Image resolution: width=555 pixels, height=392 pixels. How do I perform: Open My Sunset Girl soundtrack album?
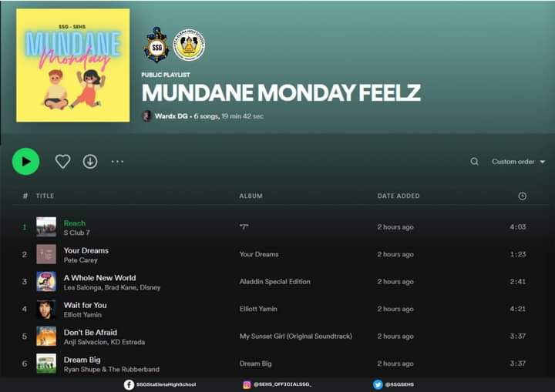point(295,336)
